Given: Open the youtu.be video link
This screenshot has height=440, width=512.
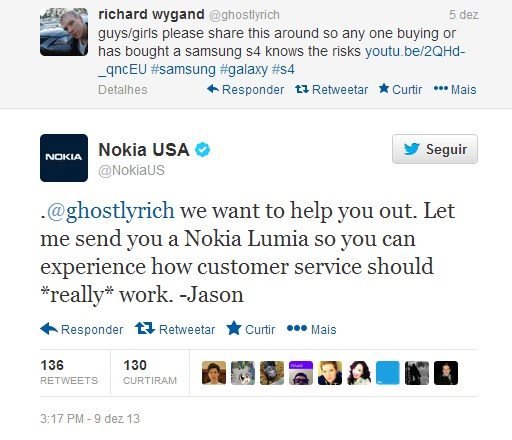Looking at the screenshot, I should click(281, 60).
